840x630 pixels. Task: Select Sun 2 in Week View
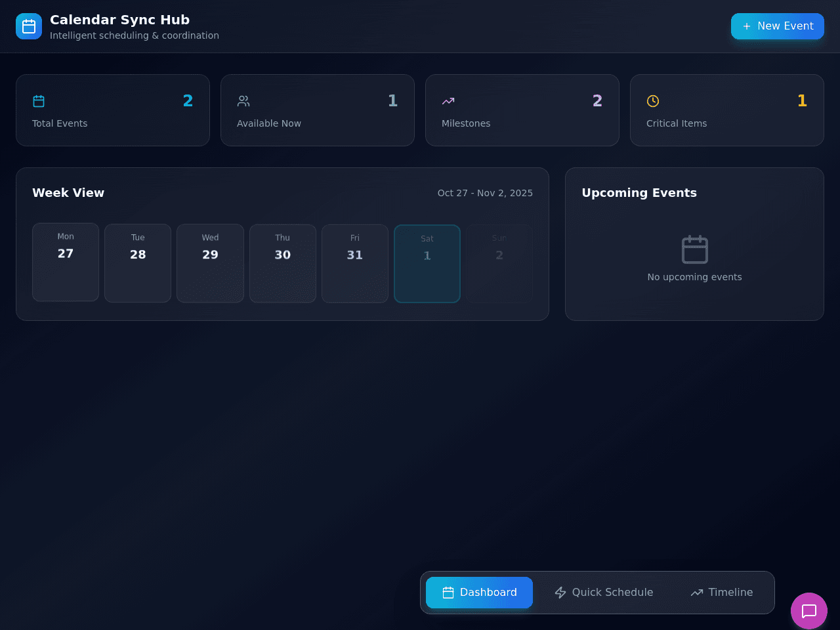(x=499, y=264)
